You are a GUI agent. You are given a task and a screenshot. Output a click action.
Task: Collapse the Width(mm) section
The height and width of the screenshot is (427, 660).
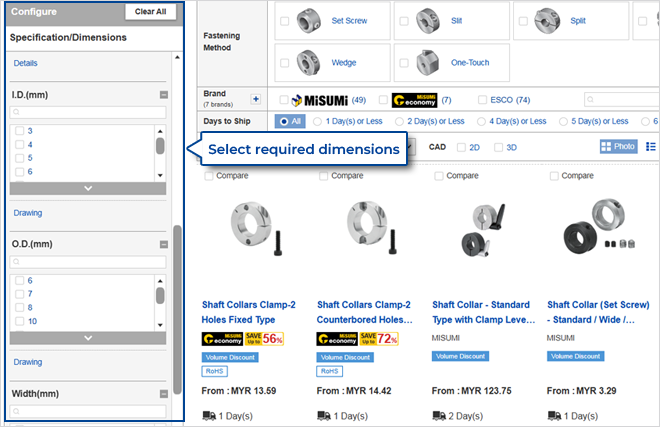(163, 393)
